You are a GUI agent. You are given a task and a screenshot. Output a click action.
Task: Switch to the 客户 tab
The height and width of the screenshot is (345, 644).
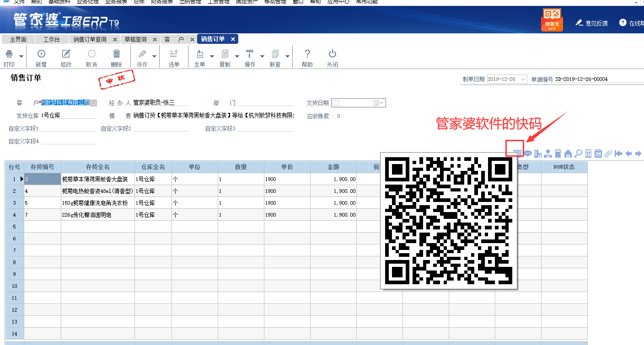click(x=174, y=39)
